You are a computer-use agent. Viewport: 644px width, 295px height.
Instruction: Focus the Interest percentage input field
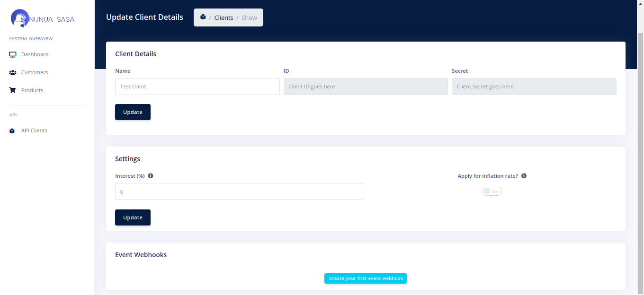click(239, 191)
